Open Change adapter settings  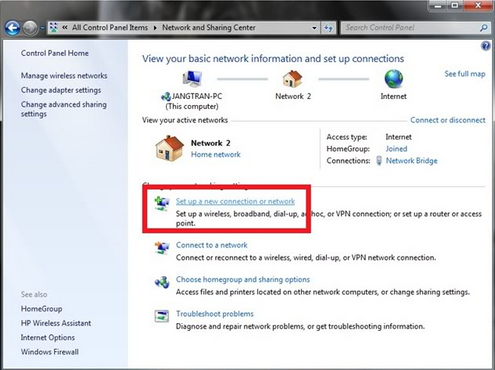pos(61,90)
